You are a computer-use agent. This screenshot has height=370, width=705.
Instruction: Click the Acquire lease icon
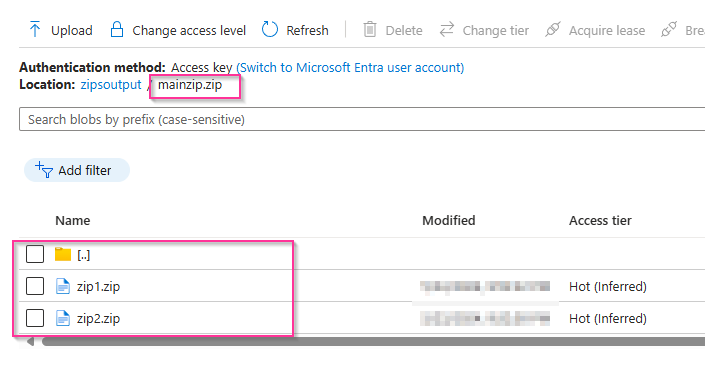tap(553, 30)
